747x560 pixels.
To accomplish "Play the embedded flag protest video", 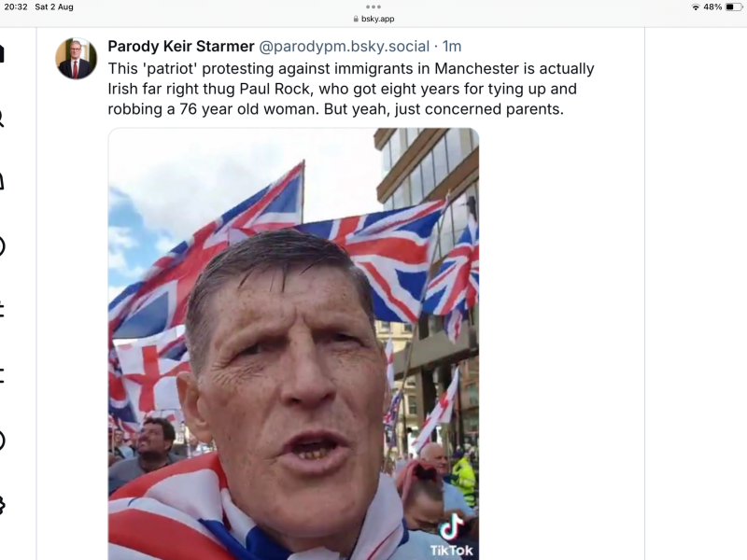I will coord(293,343).
